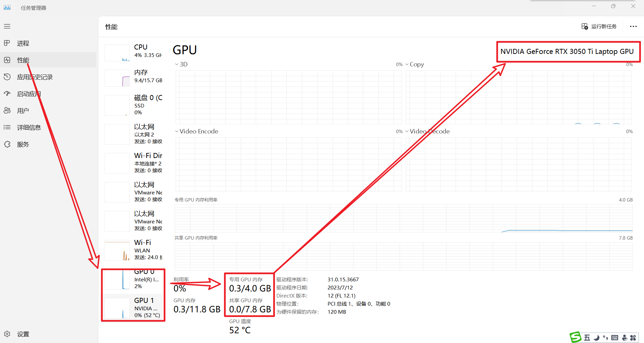644x343 pixels.
Task: Expand the 3D graph selector dropdown
Action: click(x=181, y=64)
